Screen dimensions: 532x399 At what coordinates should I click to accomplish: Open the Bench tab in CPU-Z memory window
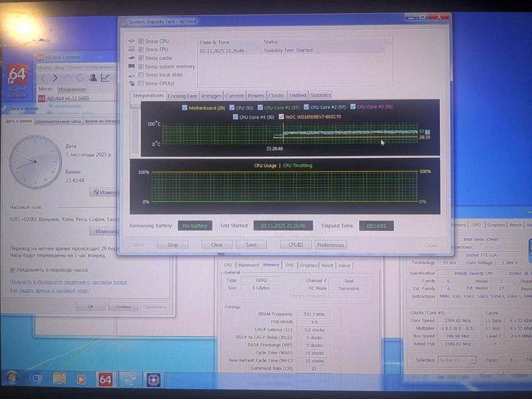327,265
